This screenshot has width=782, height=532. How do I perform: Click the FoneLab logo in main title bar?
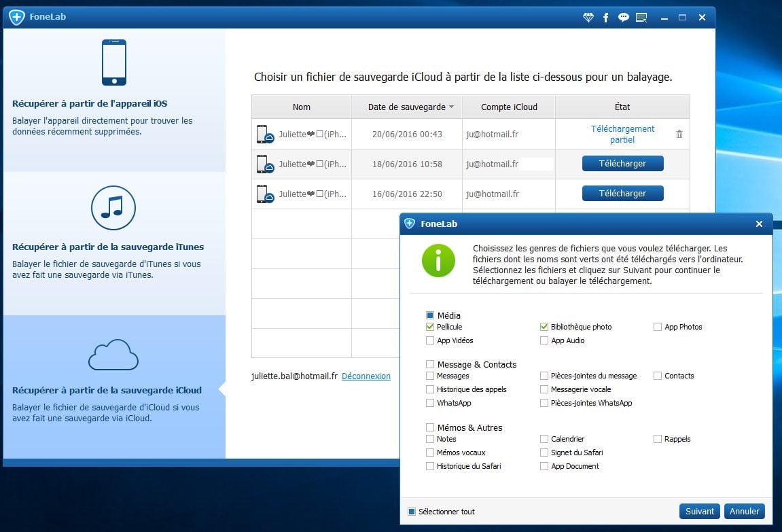coord(17,17)
